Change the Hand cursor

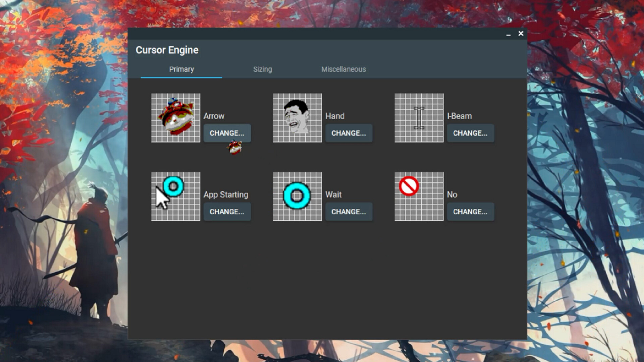[x=349, y=133]
